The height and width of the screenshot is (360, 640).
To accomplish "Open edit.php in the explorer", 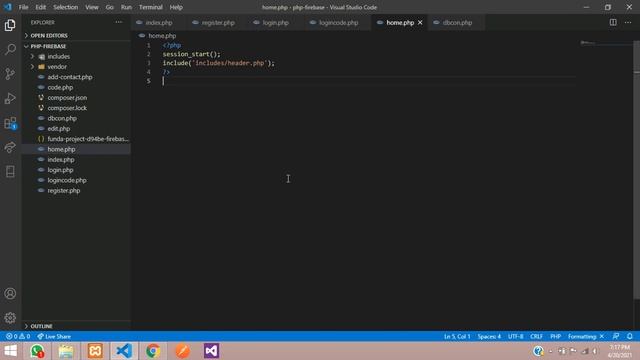I will tap(59, 129).
